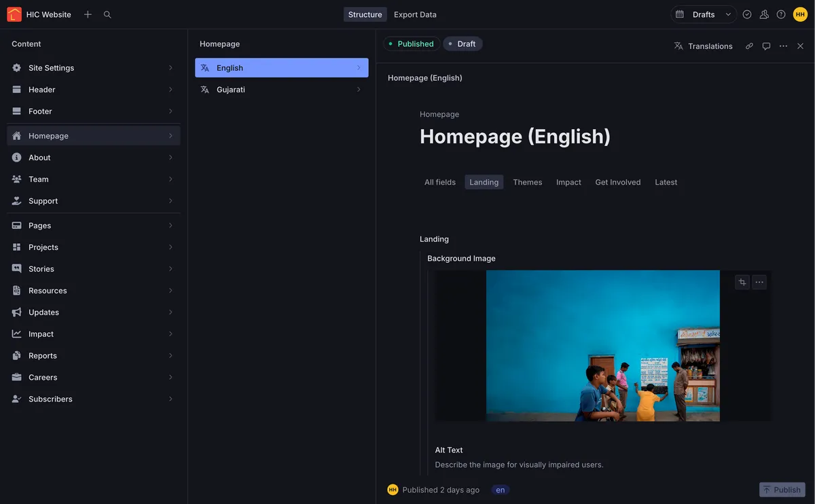This screenshot has width=815, height=504.
Task: Open the Drafts release dropdown
Action: (704, 14)
